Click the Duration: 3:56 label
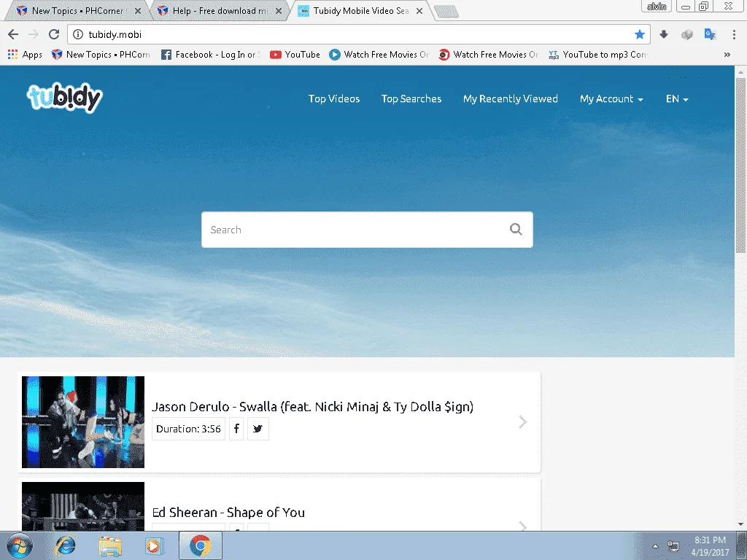 coord(188,429)
